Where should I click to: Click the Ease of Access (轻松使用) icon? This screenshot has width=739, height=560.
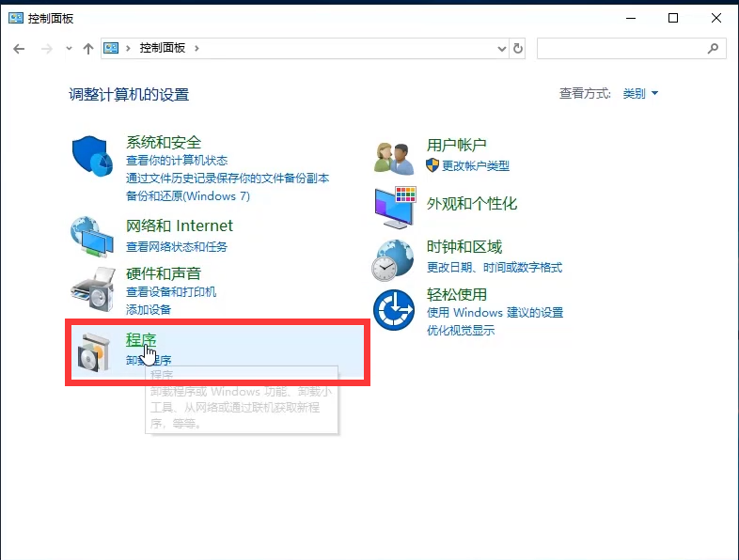point(394,310)
